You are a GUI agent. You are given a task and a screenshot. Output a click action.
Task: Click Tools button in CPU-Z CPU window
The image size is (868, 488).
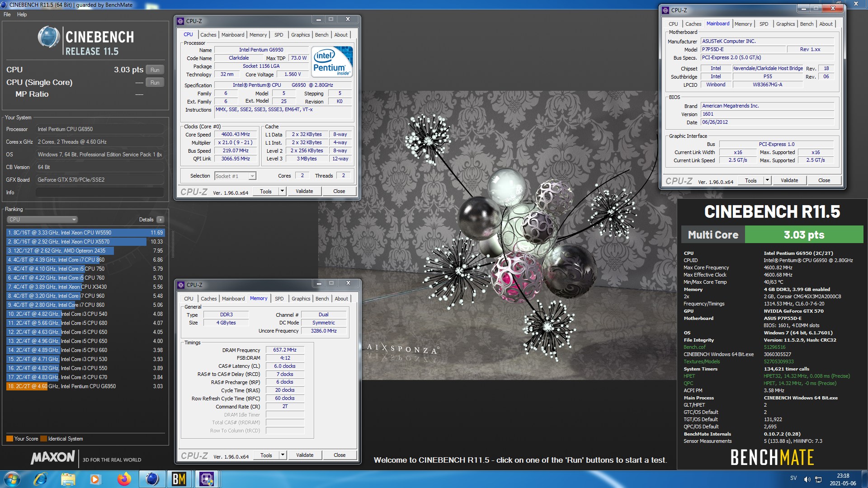266,191
